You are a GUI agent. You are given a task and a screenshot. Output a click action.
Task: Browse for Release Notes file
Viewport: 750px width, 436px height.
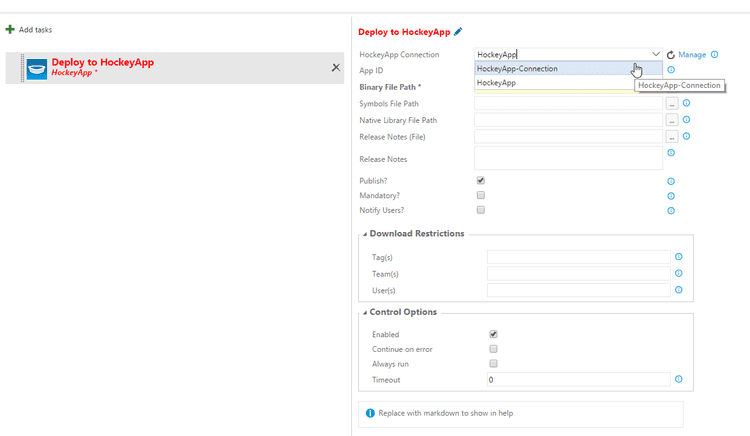(672, 137)
